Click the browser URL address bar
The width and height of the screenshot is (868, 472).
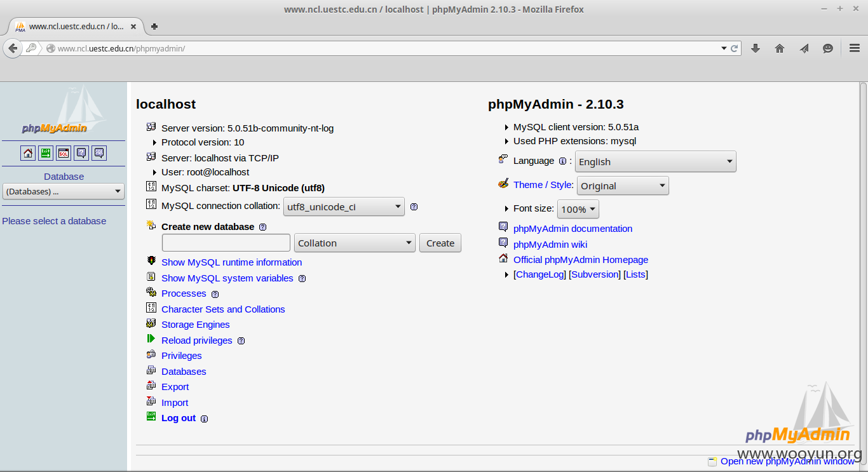[x=381, y=48]
